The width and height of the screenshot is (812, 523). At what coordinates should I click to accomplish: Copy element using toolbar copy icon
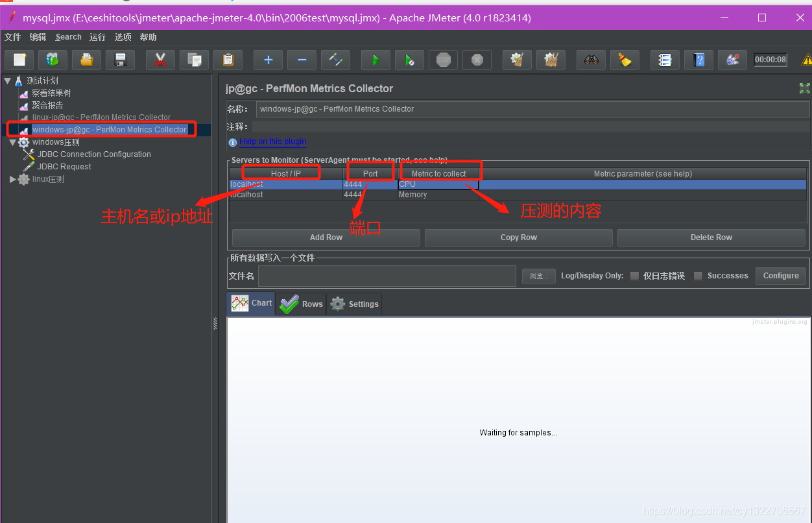click(195, 60)
